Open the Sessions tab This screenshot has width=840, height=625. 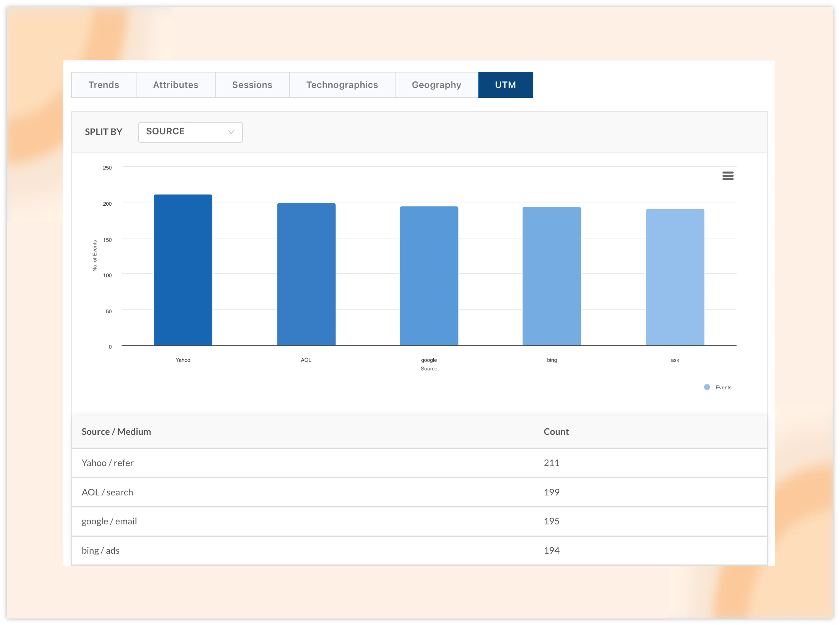point(252,85)
